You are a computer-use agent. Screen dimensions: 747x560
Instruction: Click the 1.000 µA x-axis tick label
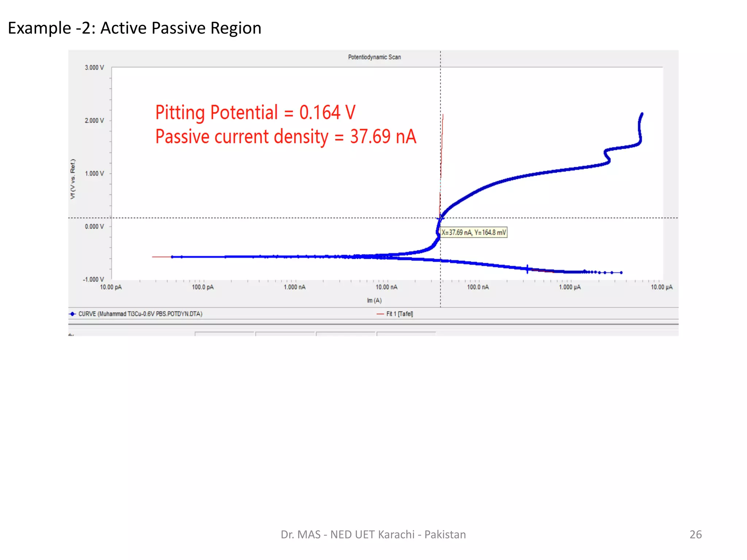pyautogui.click(x=570, y=287)
